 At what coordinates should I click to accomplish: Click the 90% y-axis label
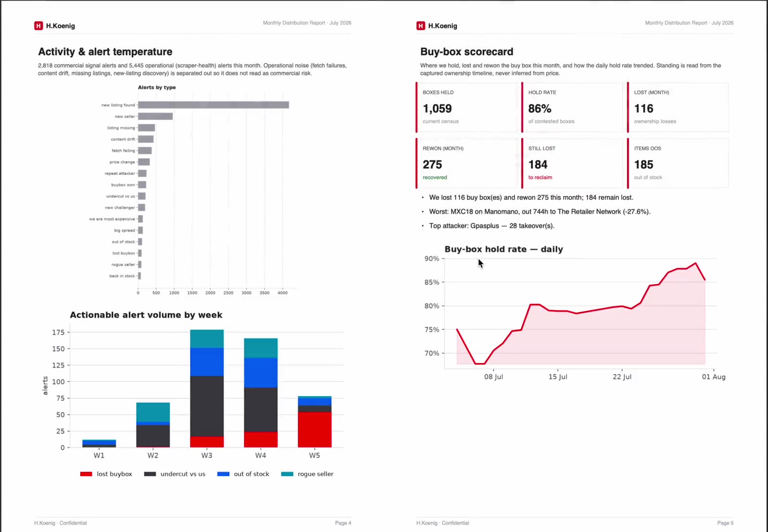[432, 258]
